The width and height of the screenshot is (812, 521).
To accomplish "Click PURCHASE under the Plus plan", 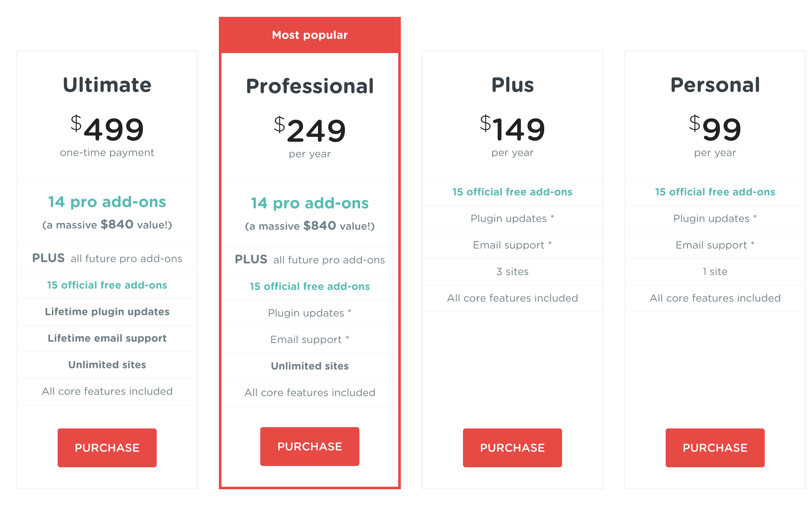I will tap(513, 448).
